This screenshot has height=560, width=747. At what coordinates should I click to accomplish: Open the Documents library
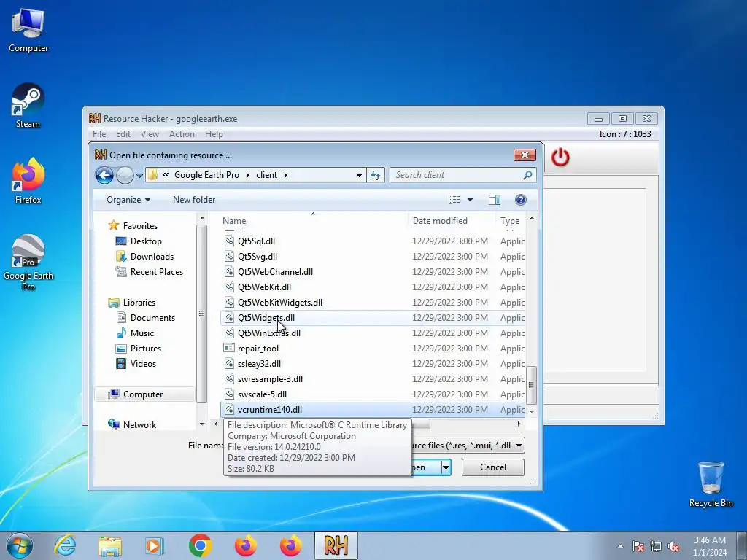pyautogui.click(x=152, y=318)
